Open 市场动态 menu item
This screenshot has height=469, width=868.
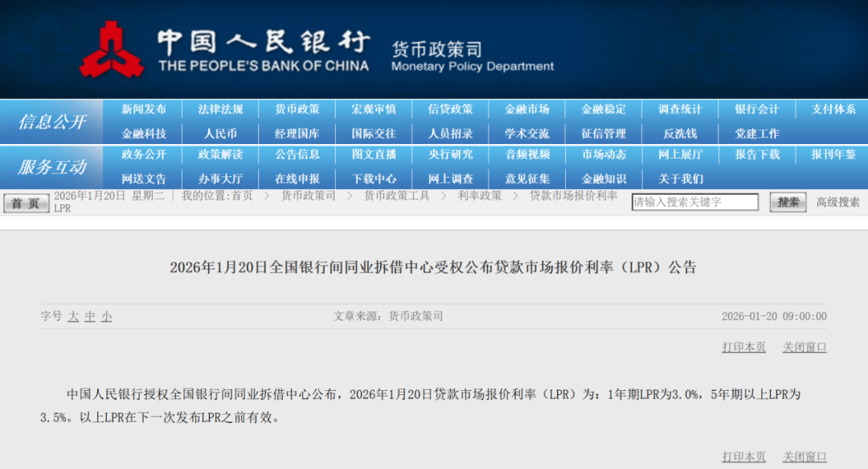[604, 154]
